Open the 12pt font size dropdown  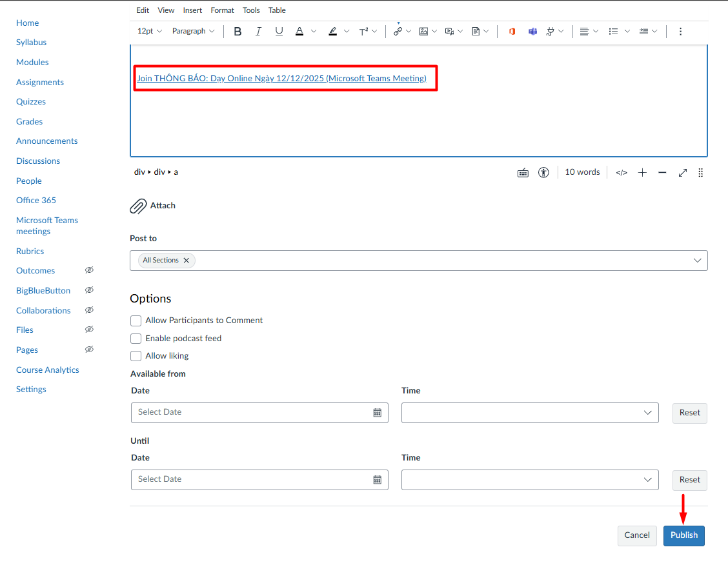[x=150, y=31]
